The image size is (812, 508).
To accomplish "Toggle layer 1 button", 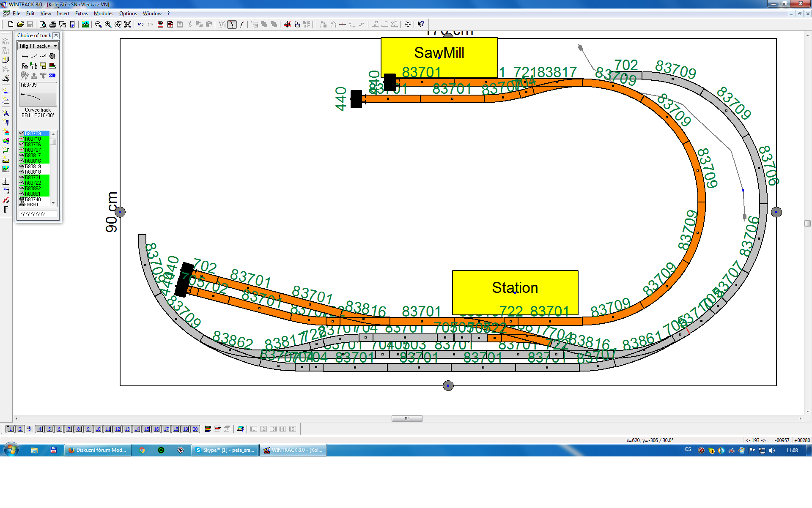I will 10,429.
